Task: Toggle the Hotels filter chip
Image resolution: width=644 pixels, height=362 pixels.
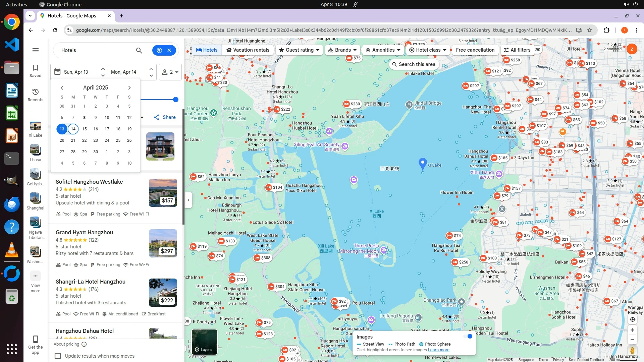Action: (x=207, y=50)
